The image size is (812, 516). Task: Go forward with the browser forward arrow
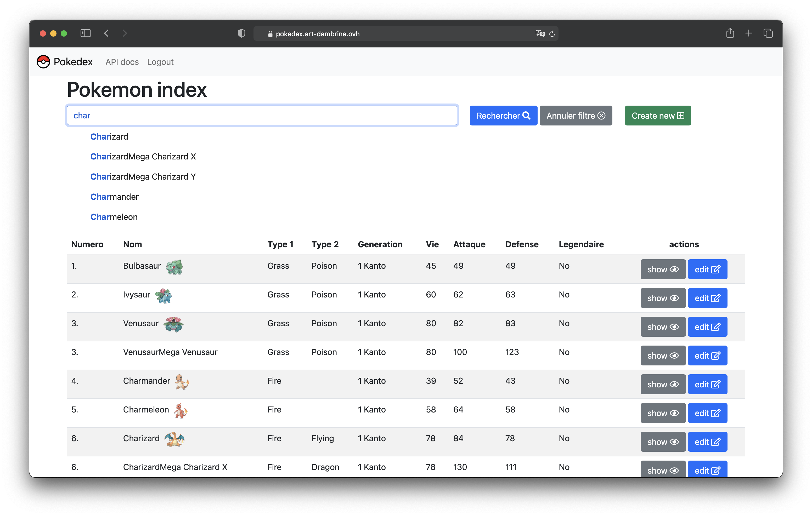click(125, 33)
